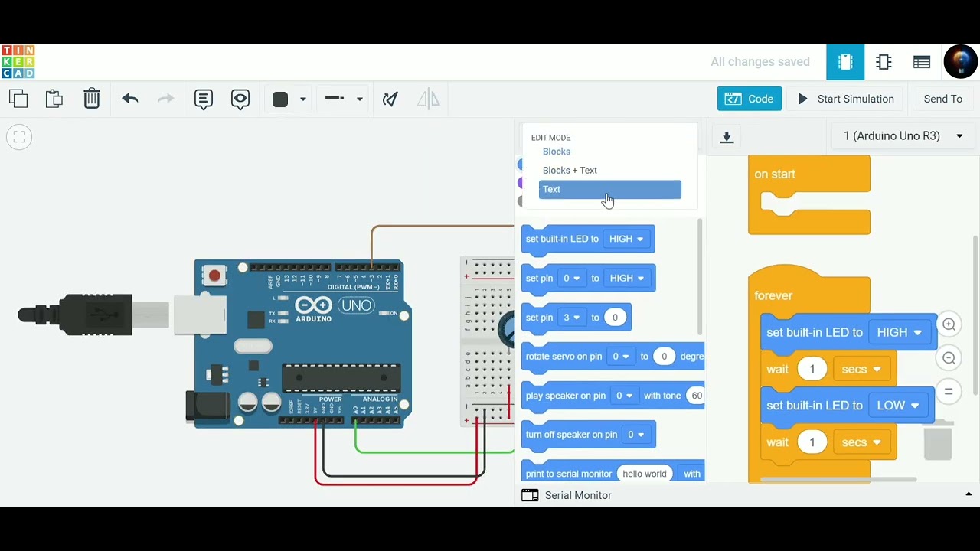The width and height of the screenshot is (980, 551).
Task: Click the blocks workspace trash can
Action: 938,440
